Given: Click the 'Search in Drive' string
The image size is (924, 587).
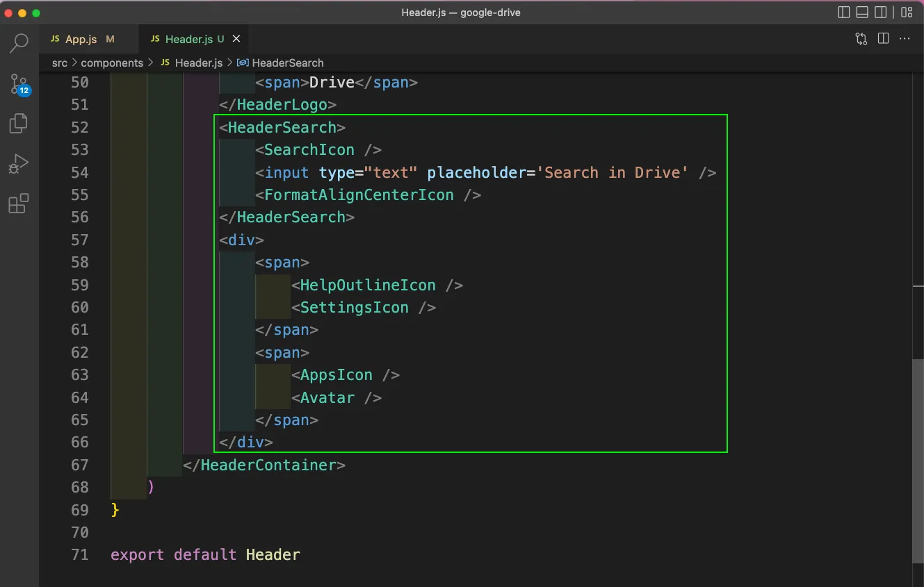Looking at the screenshot, I should pos(613,172).
